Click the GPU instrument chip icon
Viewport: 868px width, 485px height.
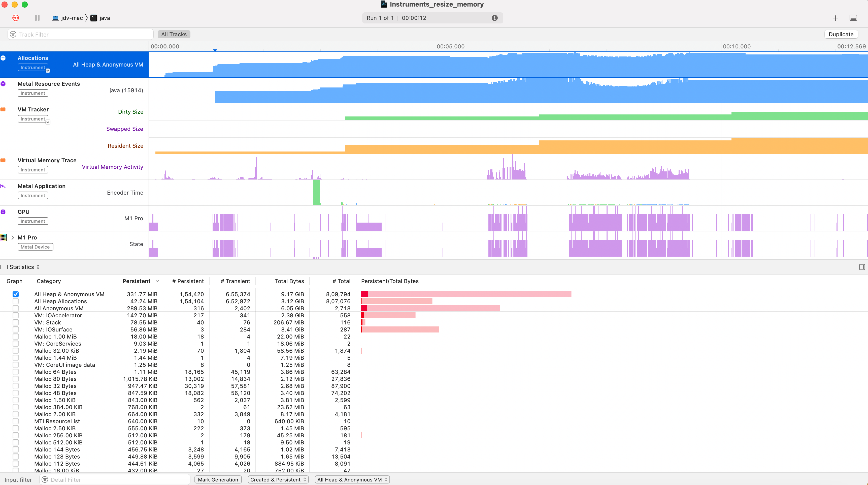coord(3,212)
